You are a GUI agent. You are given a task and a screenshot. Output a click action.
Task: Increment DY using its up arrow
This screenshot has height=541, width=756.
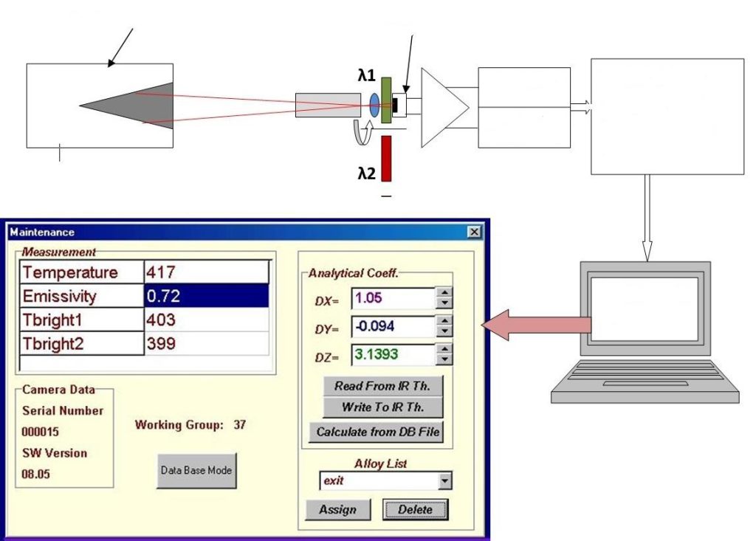pyautogui.click(x=444, y=322)
